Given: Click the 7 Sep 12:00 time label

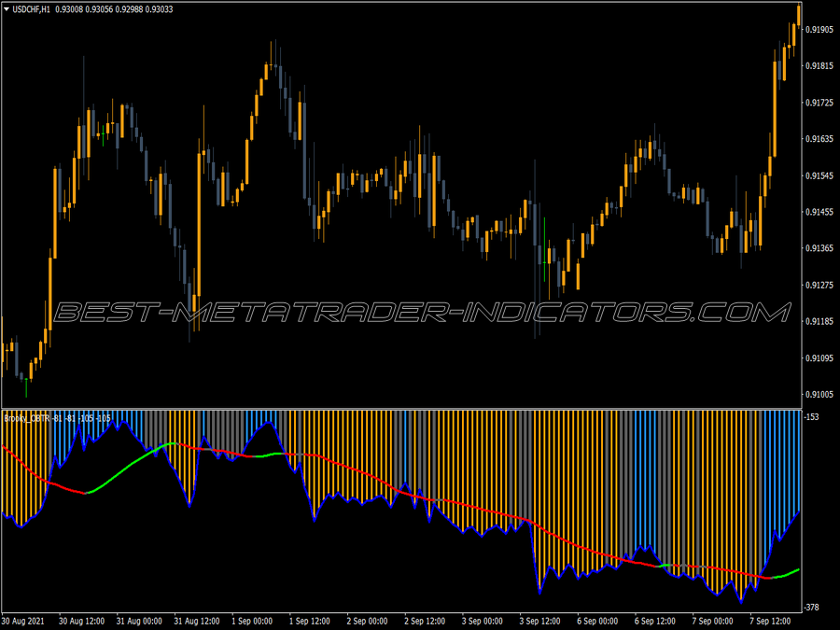Looking at the screenshot, I should point(770,622).
